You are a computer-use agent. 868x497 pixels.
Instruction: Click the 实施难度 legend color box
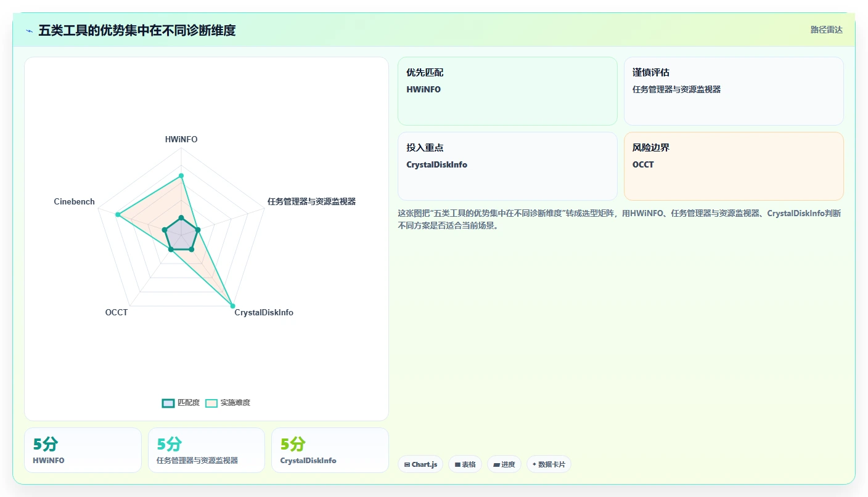(x=211, y=403)
